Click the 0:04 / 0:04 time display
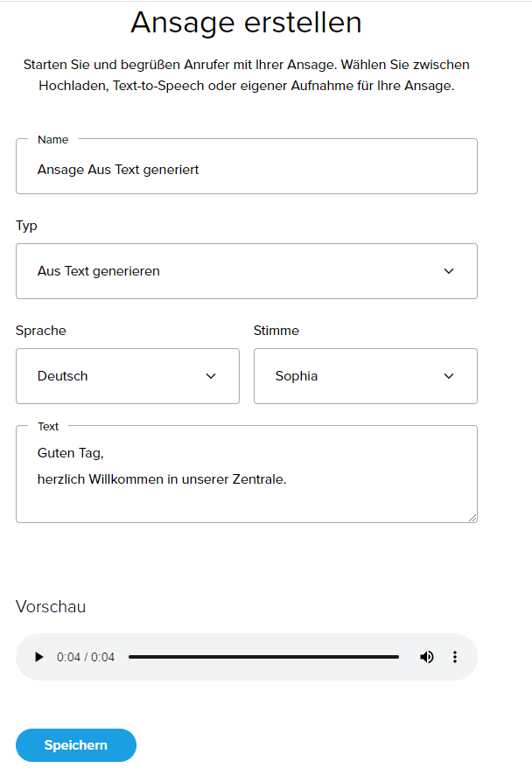This screenshot has height=775, width=532. click(86, 657)
